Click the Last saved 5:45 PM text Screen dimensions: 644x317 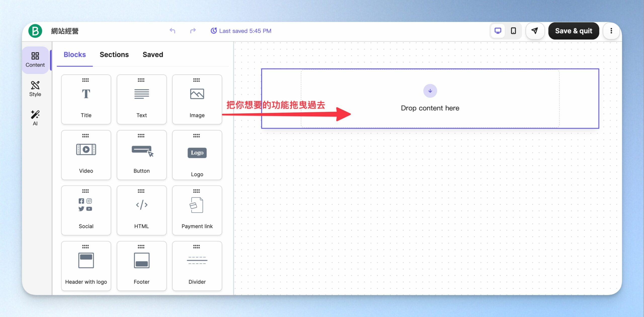pos(245,31)
